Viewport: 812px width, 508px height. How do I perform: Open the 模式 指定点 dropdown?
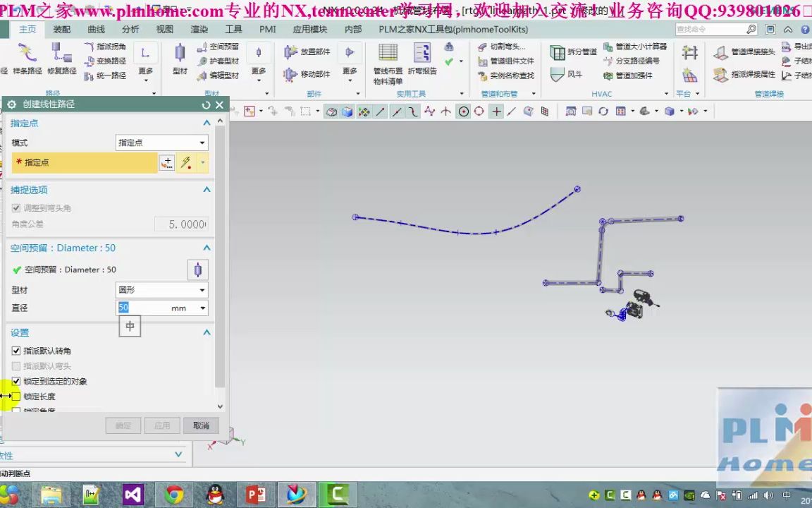pyautogui.click(x=161, y=143)
